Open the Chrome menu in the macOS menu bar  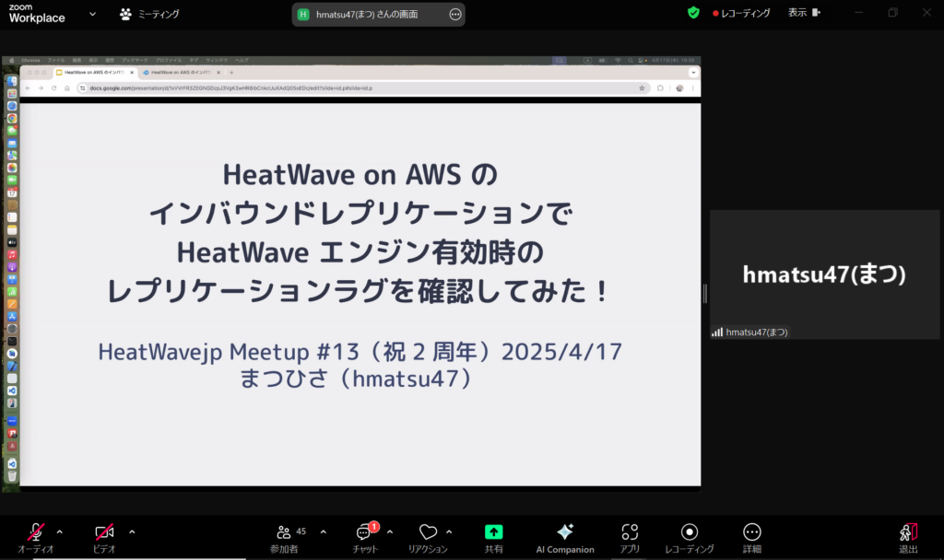(x=30, y=60)
